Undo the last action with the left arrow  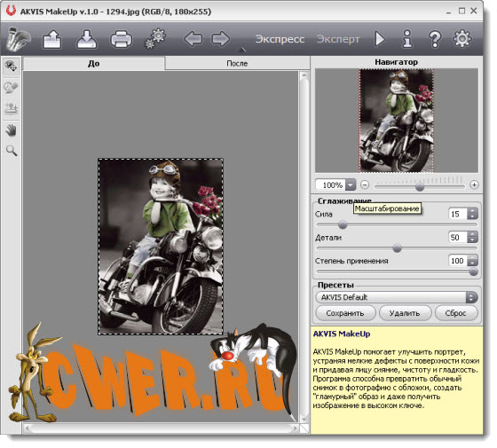pyautogui.click(x=193, y=39)
